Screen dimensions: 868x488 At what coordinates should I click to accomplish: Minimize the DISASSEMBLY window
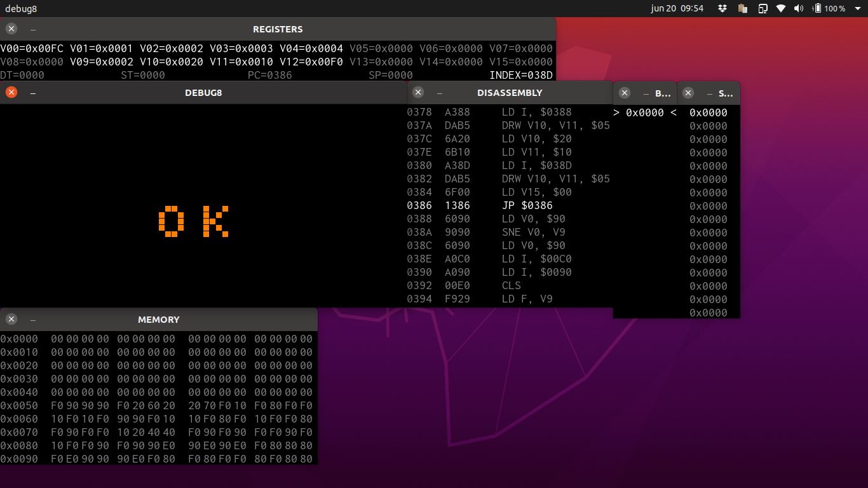(x=438, y=92)
